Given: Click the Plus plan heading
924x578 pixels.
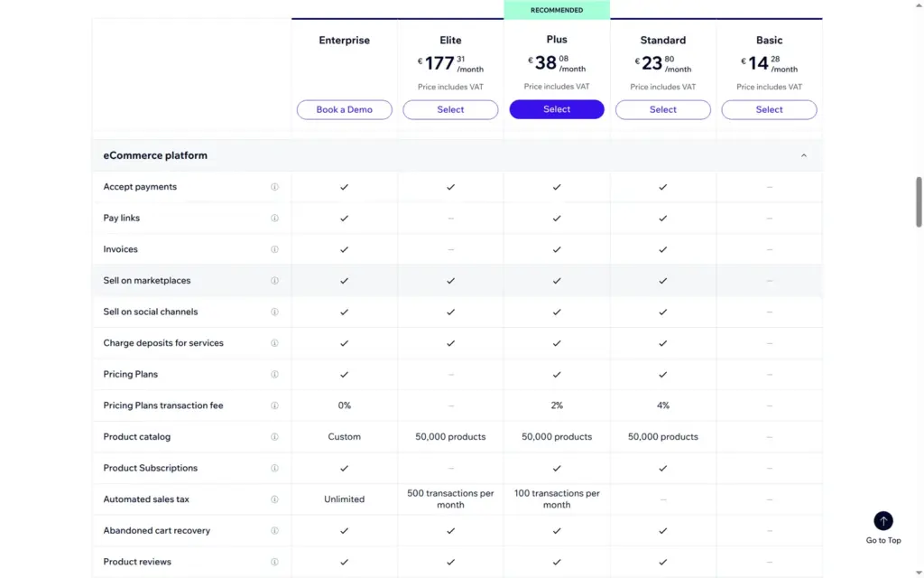Looking at the screenshot, I should [557, 40].
